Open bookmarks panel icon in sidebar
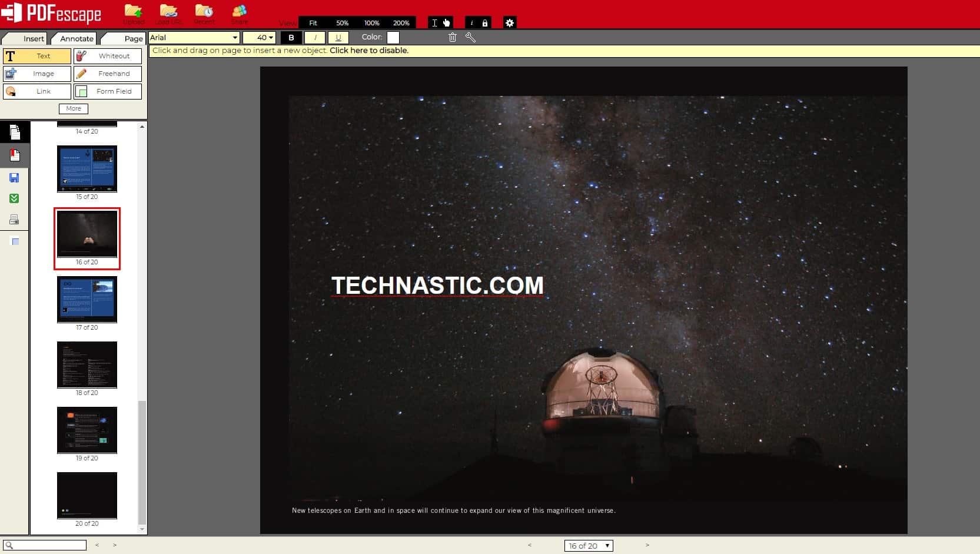Viewport: 980px width, 554px height. 15,155
